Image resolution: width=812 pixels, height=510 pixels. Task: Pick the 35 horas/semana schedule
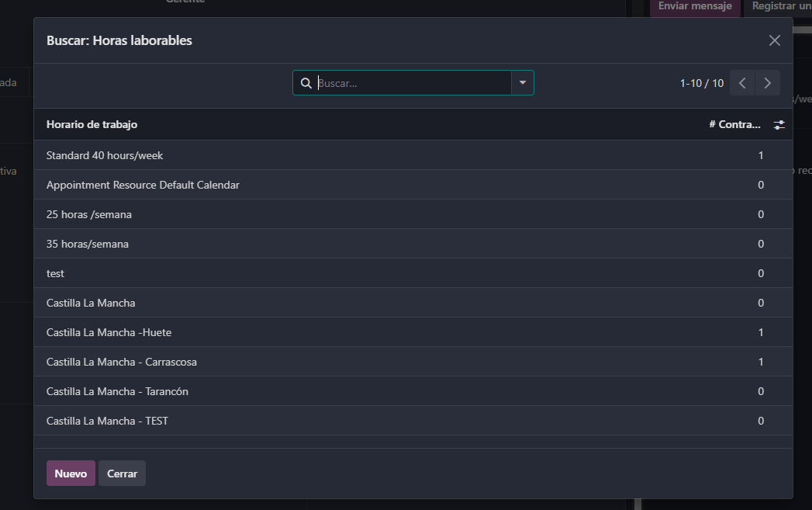click(x=88, y=244)
